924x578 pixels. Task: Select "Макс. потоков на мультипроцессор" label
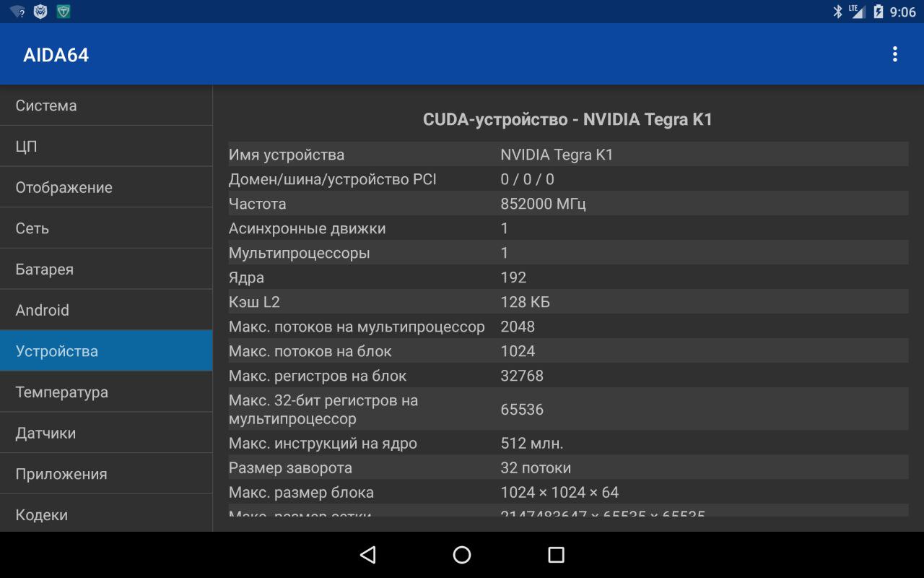pos(357,327)
